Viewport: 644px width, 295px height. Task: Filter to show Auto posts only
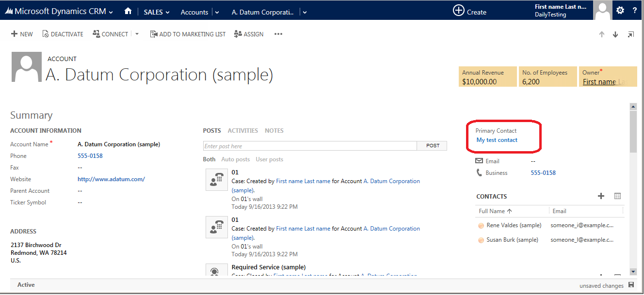tap(235, 159)
